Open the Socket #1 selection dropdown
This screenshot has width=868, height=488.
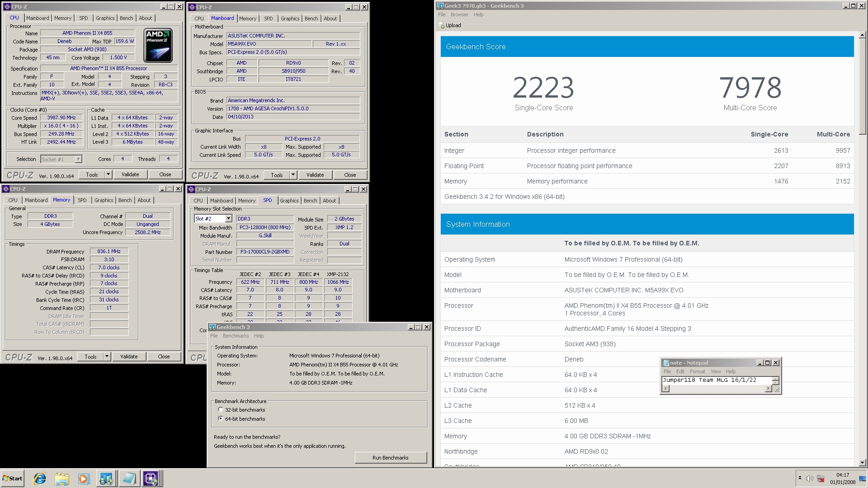[78, 160]
